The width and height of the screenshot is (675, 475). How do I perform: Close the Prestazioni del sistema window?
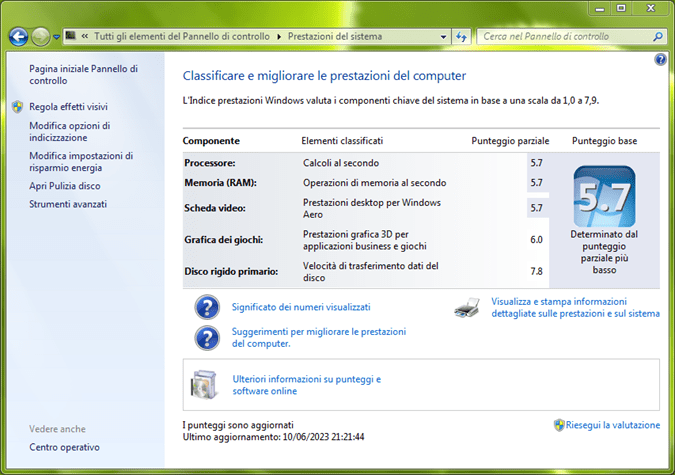point(651,9)
